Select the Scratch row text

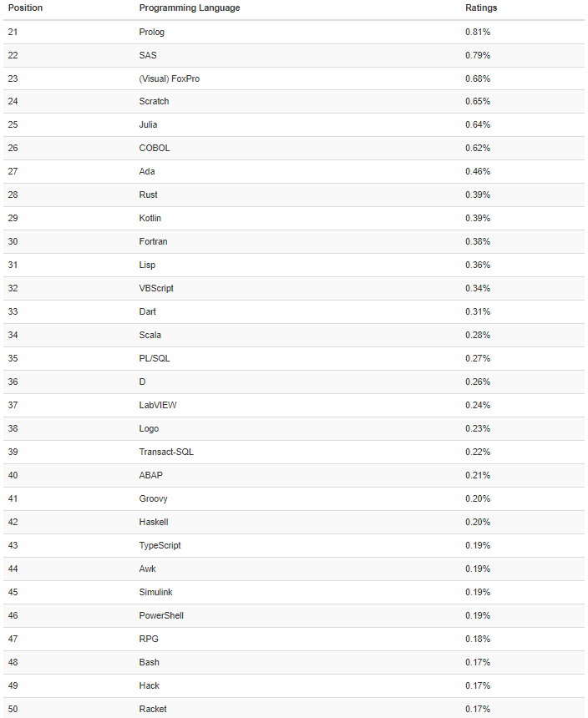point(154,101)
